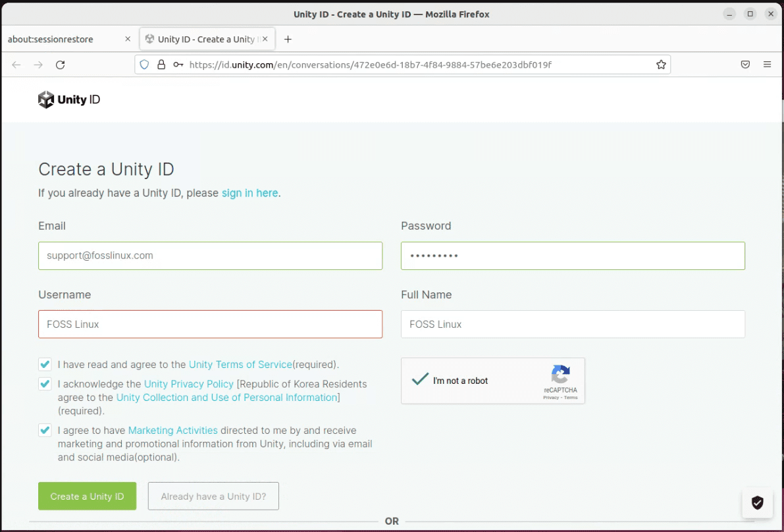
Task: Click the reCAPTCHA Privacy link
Action: point(551,398)
